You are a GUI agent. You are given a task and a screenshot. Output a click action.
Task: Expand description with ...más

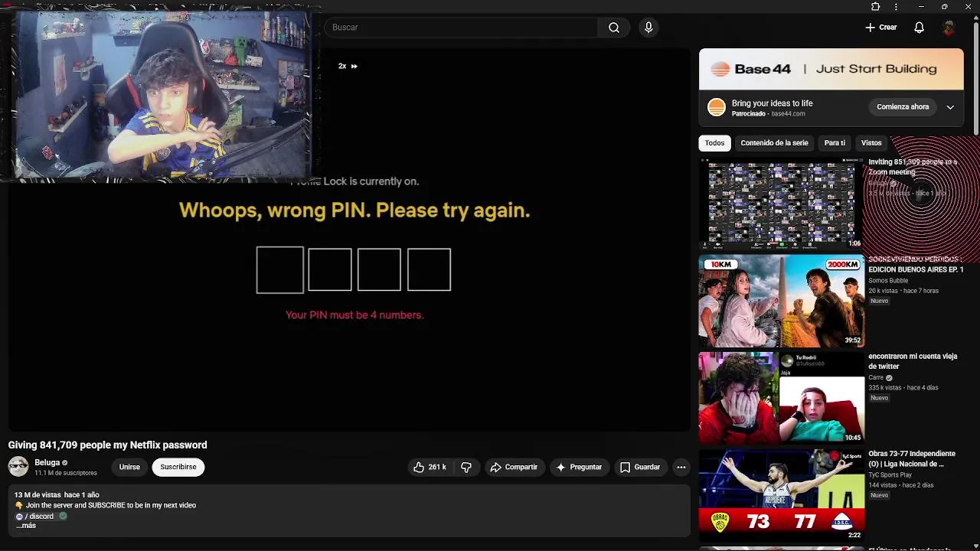pos(26,526)
